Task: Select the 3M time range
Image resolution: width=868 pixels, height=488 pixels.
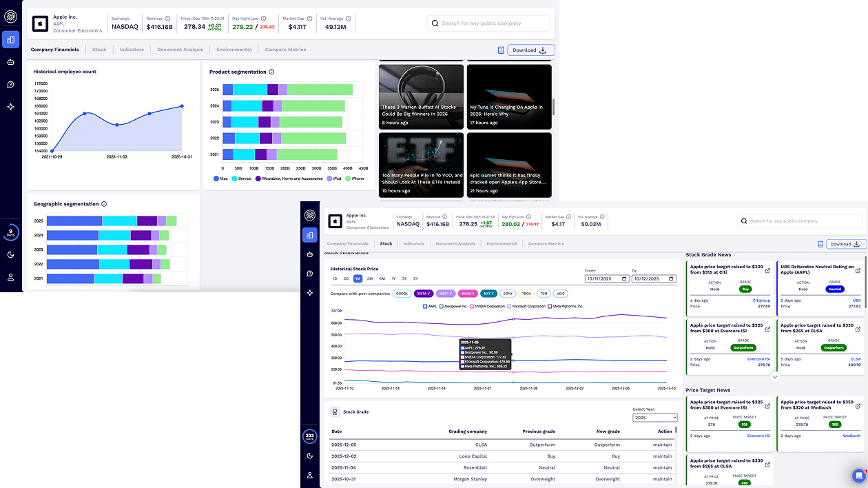Action: [370, 278]
